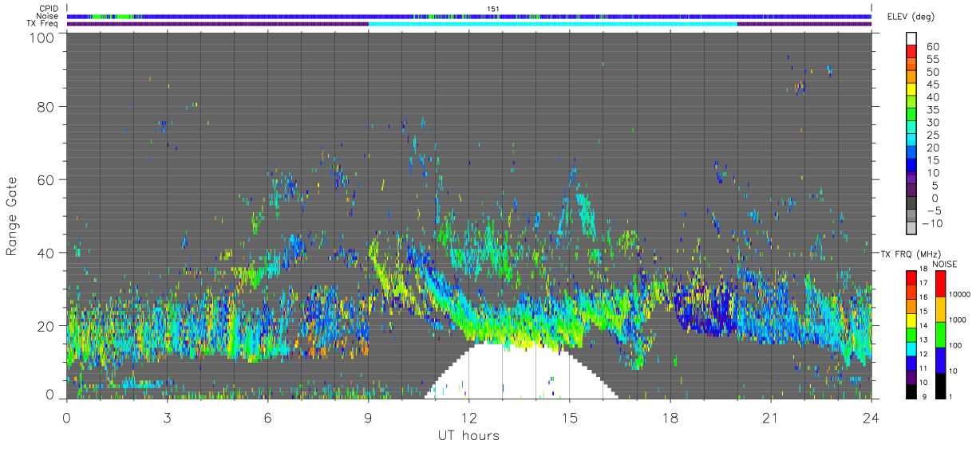Pick the red swatch in elevation colorbar
The image size is (980, 452).
pyautogui.click(x=911, y=52)
